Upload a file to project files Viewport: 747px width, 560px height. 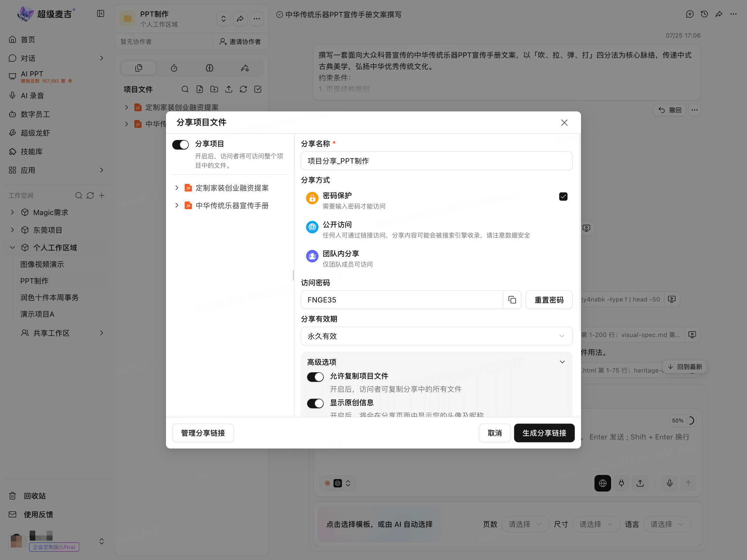229,90
